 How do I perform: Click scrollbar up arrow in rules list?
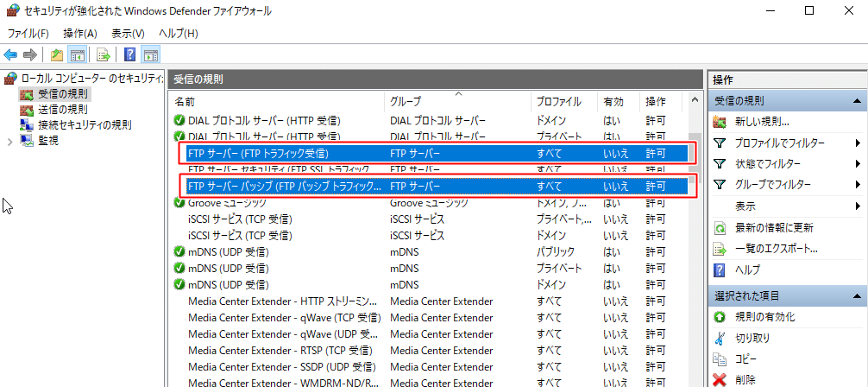(695, 100)
